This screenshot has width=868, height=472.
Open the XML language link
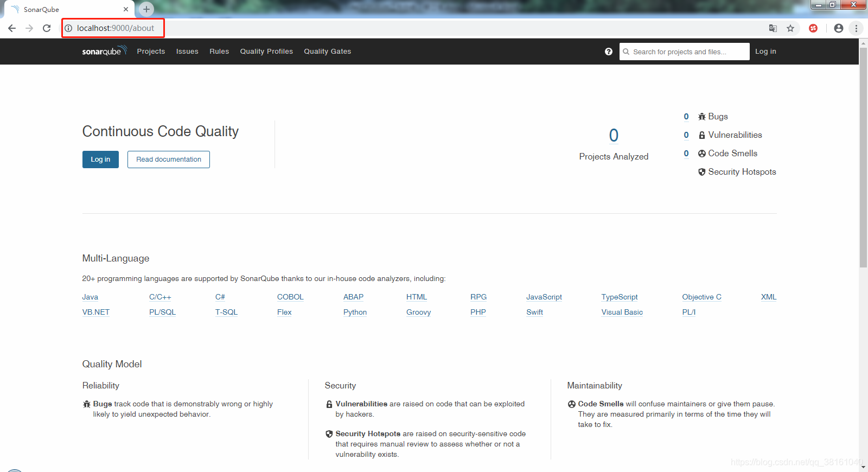click(769, 297)
